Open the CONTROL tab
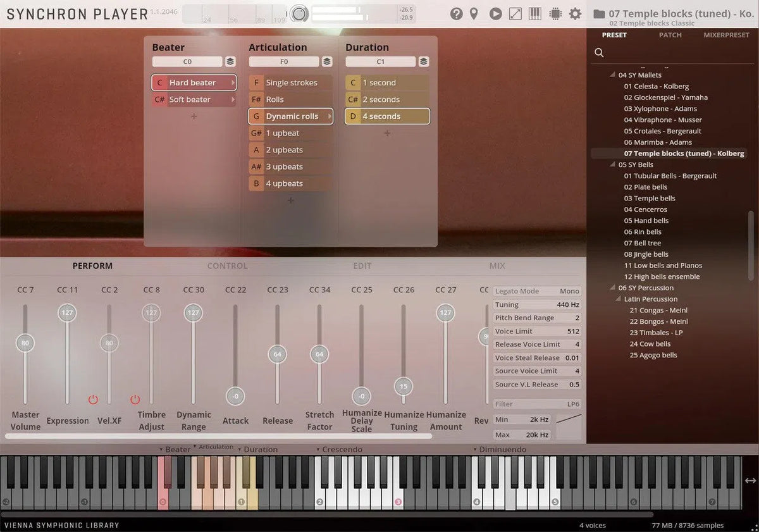This screenshot has height=532, width=759. pyautogui.click(x=227, y=266)
